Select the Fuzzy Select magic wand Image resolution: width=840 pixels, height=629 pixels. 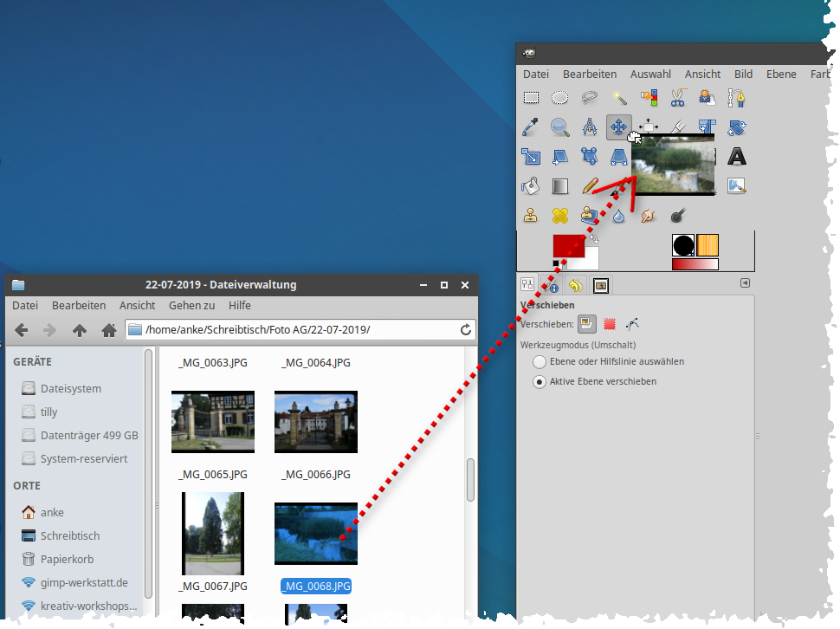tap(619, 98)
